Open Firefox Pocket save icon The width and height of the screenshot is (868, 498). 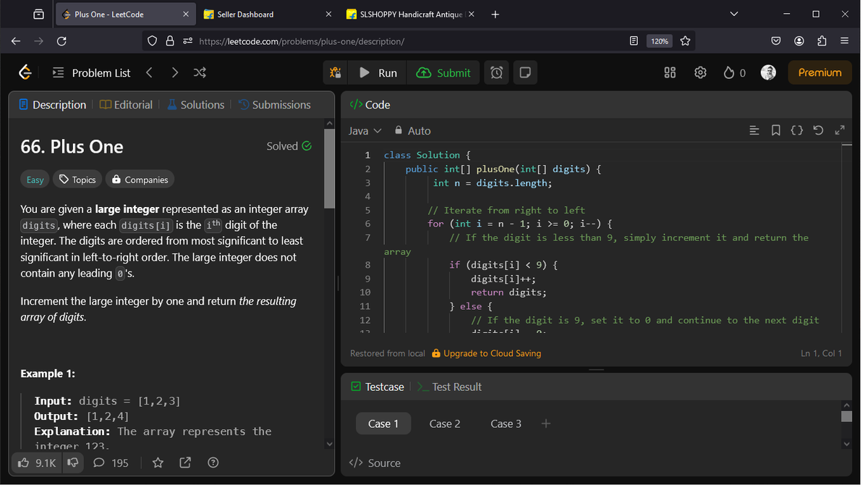tap(775, 41)
